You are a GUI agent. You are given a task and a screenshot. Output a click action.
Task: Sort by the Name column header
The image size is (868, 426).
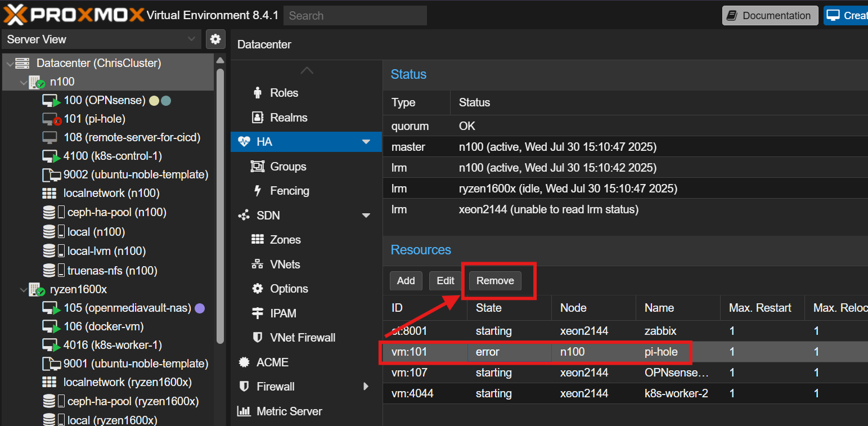tap(678, 308)
